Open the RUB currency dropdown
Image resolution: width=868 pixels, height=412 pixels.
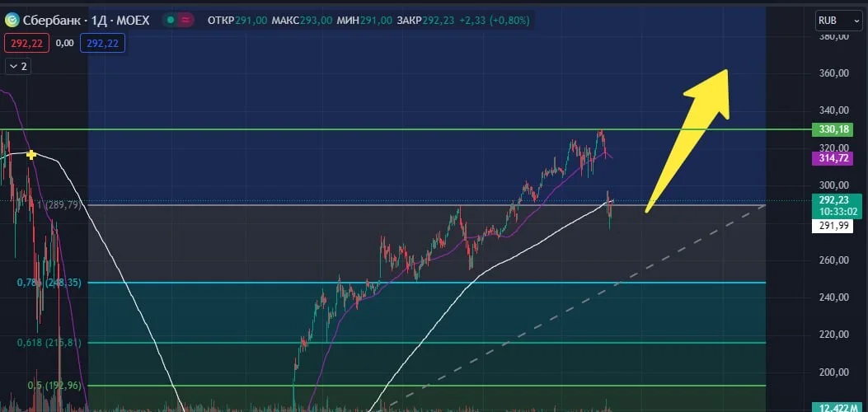tap(838, 21)
